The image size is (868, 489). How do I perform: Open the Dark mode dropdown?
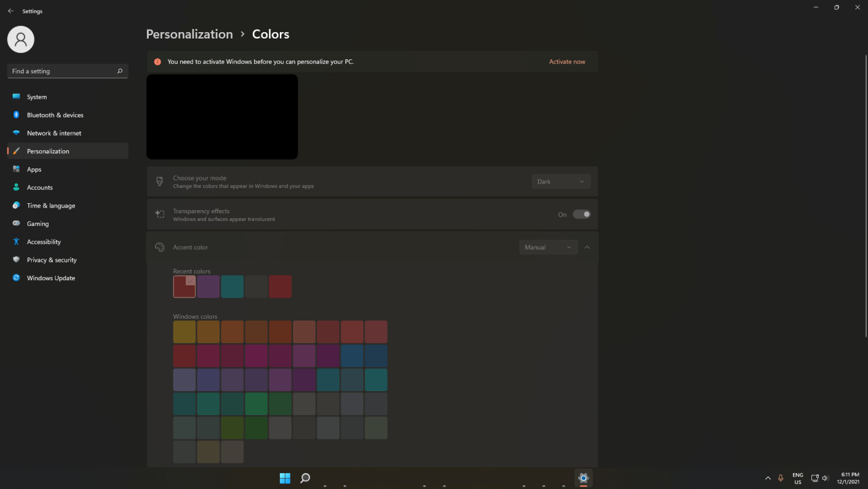561,182
